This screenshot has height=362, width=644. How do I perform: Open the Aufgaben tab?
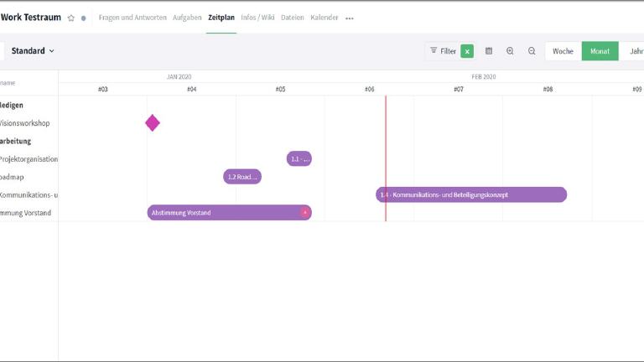[187, 18]
